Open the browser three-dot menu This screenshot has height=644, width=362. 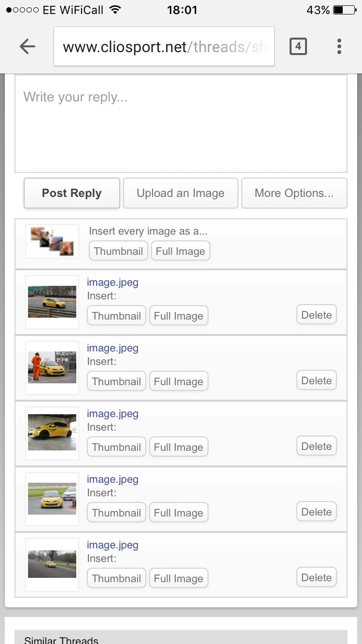339,46
